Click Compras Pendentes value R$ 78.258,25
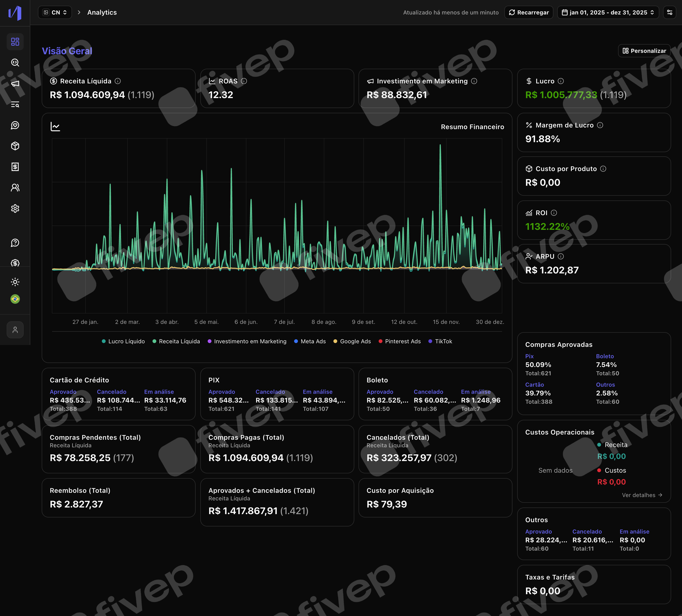 [80, 458]
